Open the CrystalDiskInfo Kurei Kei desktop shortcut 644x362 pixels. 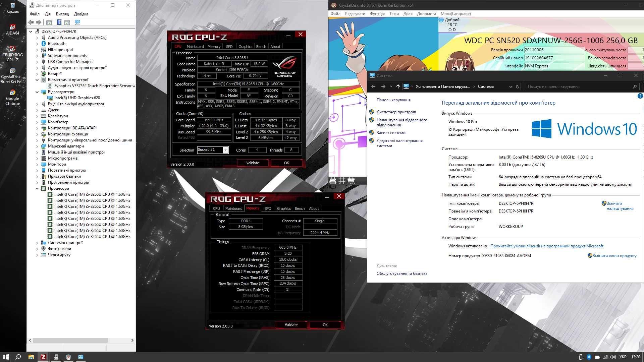[12, 76]
